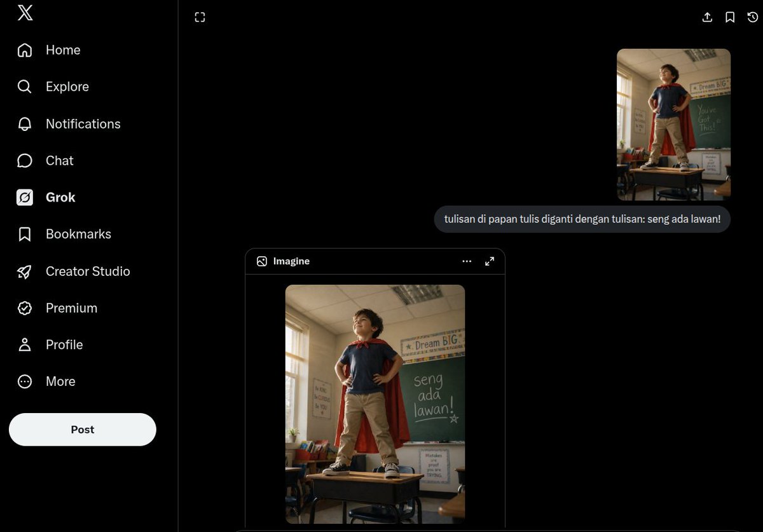
Task: Click the Explore magnifier icon
Action: click(25, 87)
